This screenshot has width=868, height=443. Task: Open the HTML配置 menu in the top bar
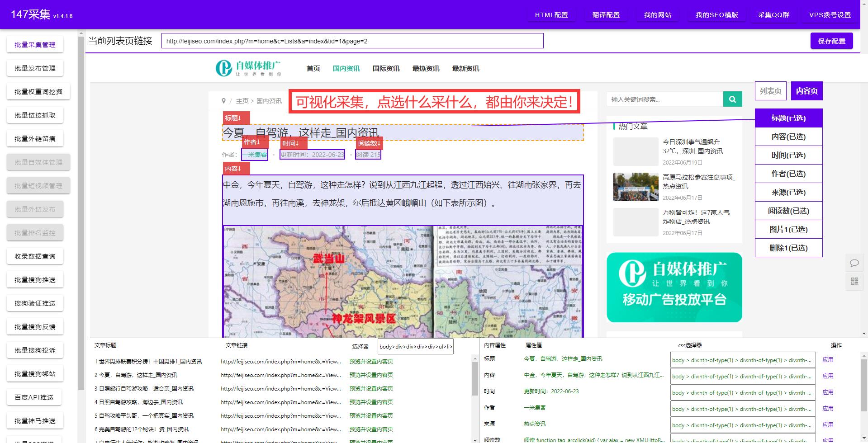tap(551, 14)
